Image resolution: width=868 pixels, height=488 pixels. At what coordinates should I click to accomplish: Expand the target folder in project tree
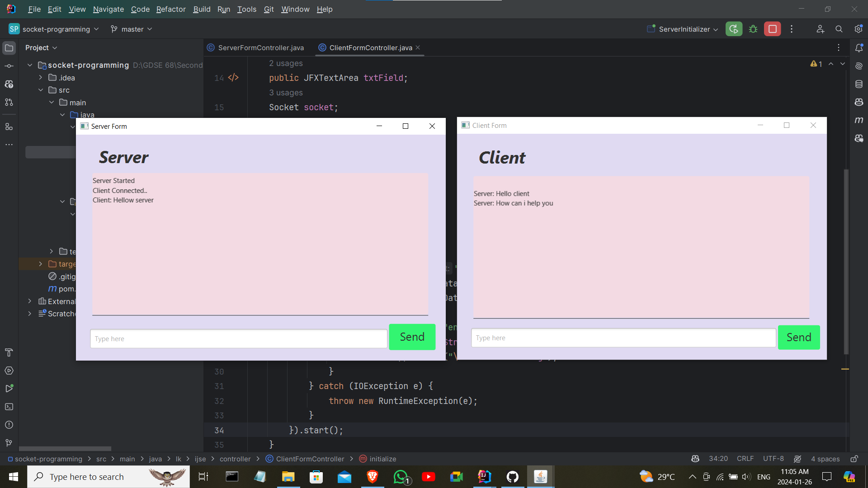click(41, 264)
